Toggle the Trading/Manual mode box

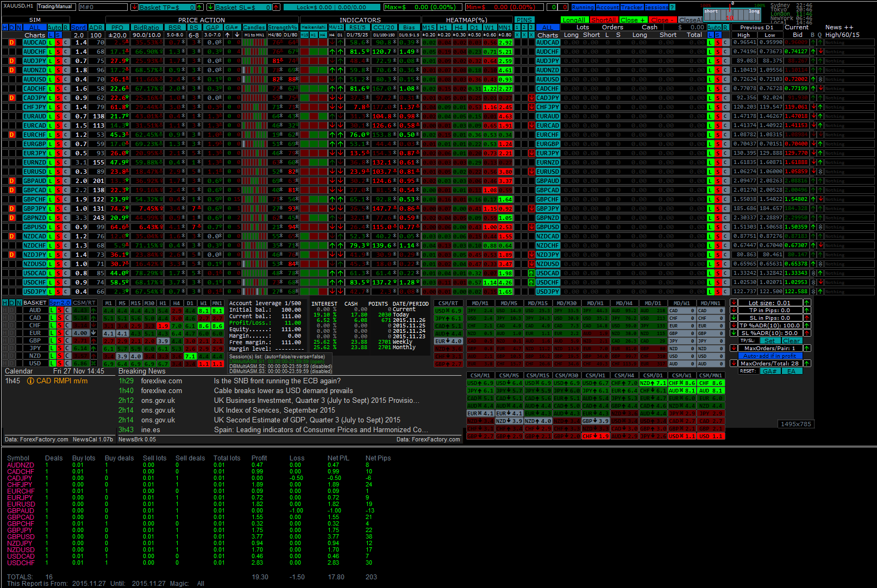pyautogui.click(x=55, y=7)
